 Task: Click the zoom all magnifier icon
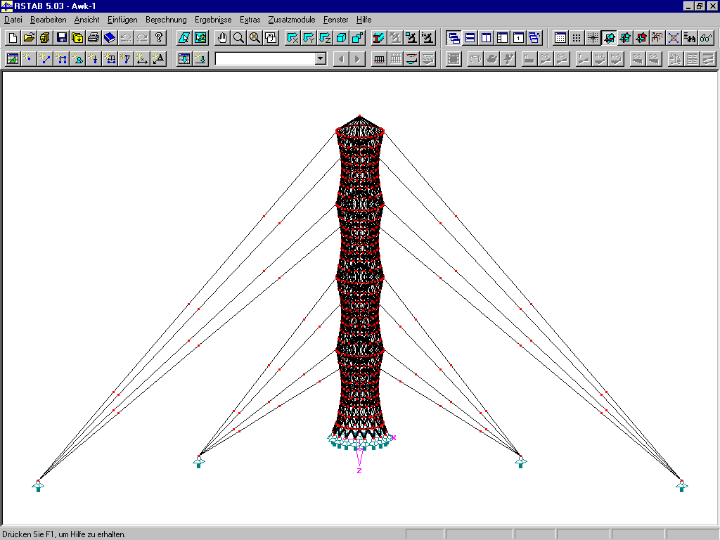pyautogui.click(x=254, y=38)
